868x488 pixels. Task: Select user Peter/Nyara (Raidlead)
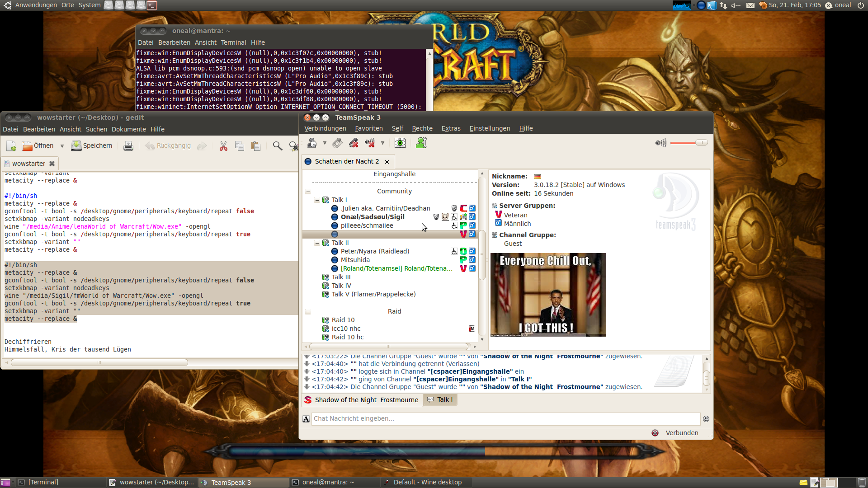(375, 251)
